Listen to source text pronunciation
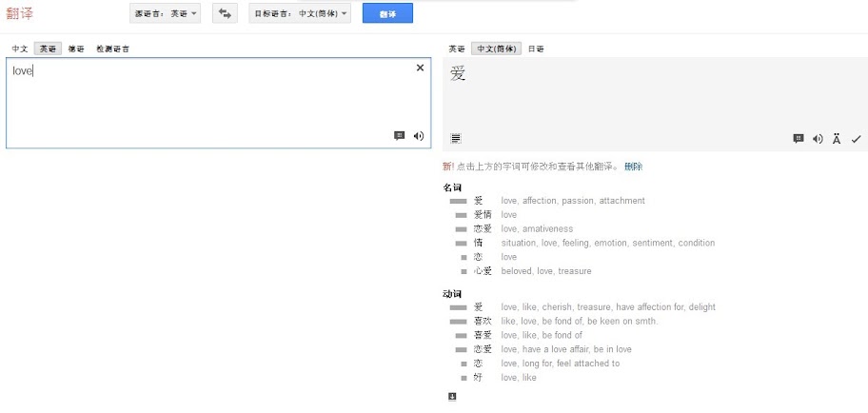This screenshot has height=413, width=868. point(418,136)
